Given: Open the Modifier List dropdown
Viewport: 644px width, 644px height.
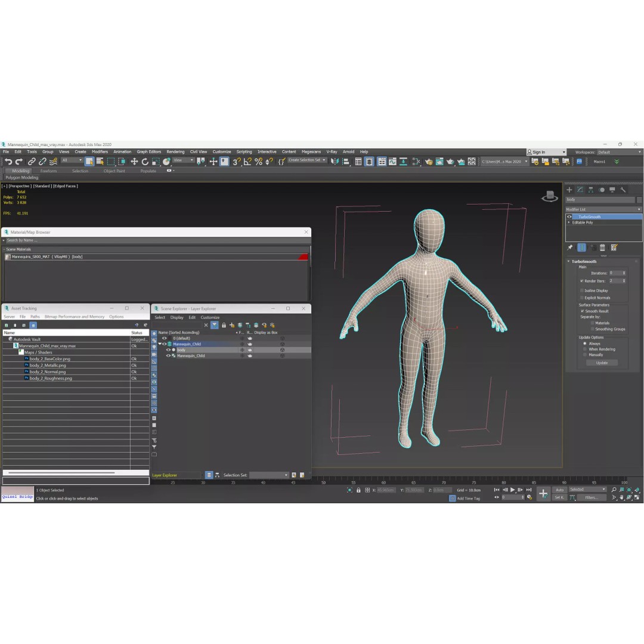Looking at the screenshot, I should coord(603,209).
